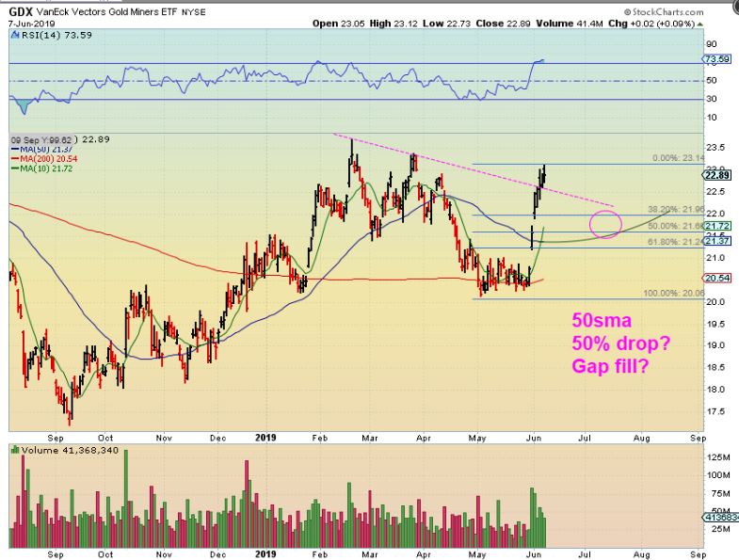This screenshot has width=739, height=560.
Task: Click the MA(10) 21.72 legend entry
Action: pyautogui.click(x=42, y=168)
